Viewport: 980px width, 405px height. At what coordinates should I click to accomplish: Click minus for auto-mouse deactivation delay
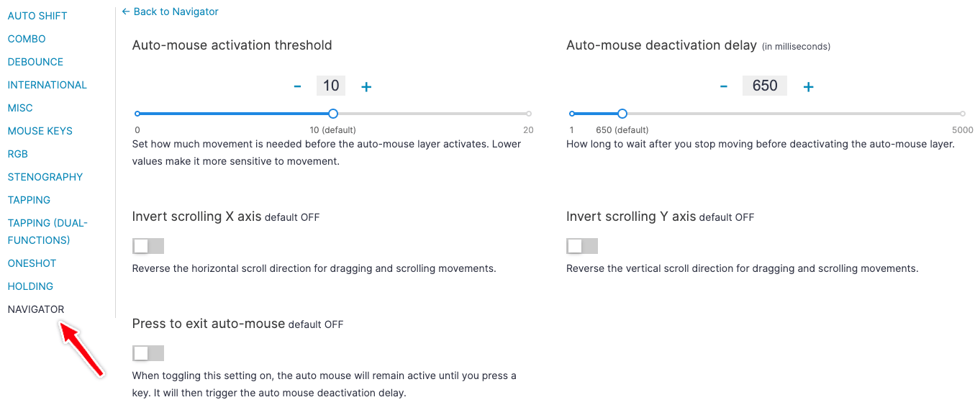pos(724,86)
